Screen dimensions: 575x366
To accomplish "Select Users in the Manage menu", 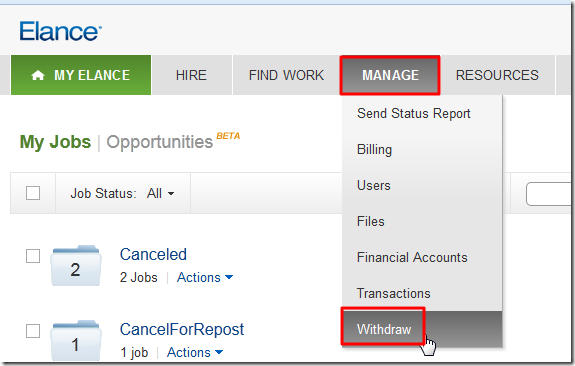I will click(x=422, y=186).
